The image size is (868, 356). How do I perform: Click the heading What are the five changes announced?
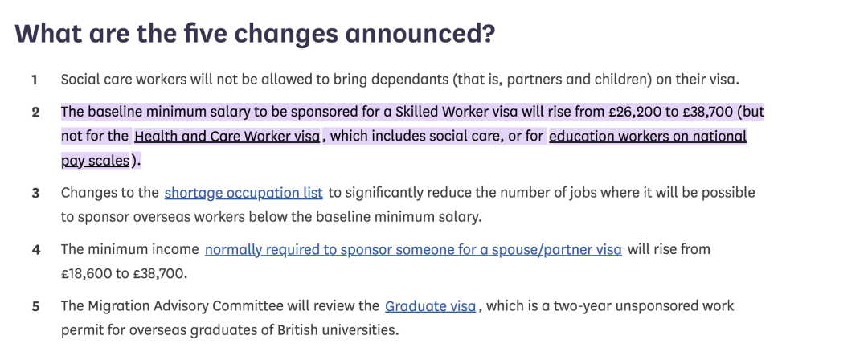coord(255,35)
